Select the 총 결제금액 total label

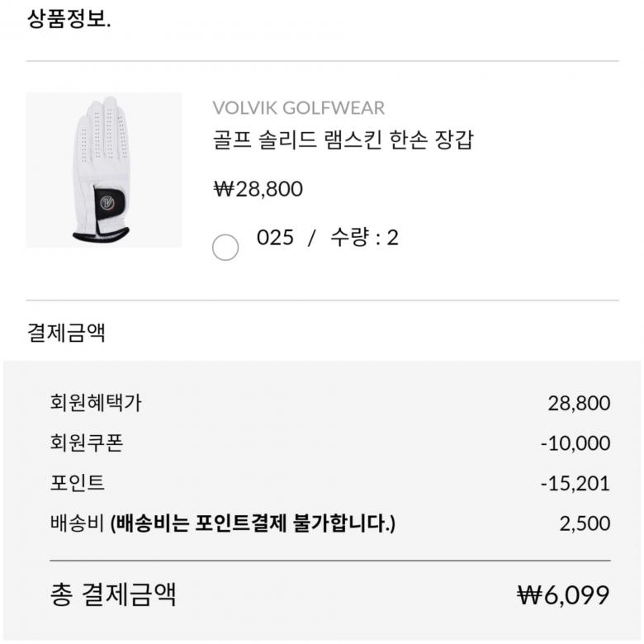[113, 594]
